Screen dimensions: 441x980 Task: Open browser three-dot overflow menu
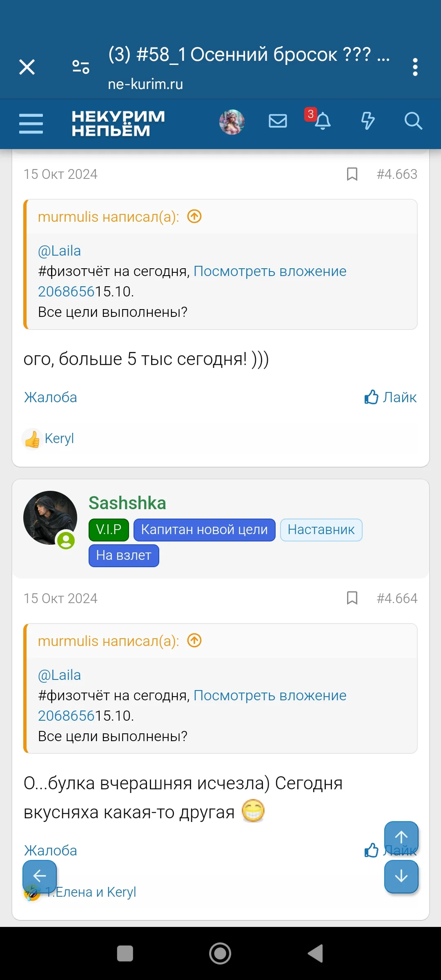[415, 67]
